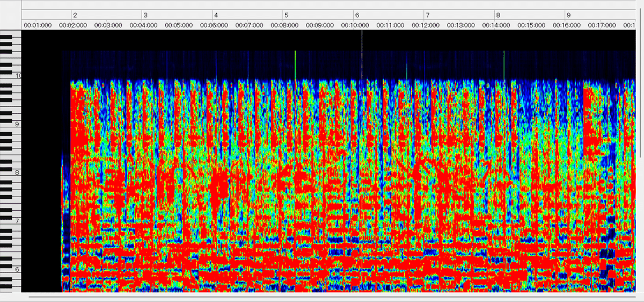644x302 pixels.
Task: Select the 00:07:000 time label
Action: point(250,25)
